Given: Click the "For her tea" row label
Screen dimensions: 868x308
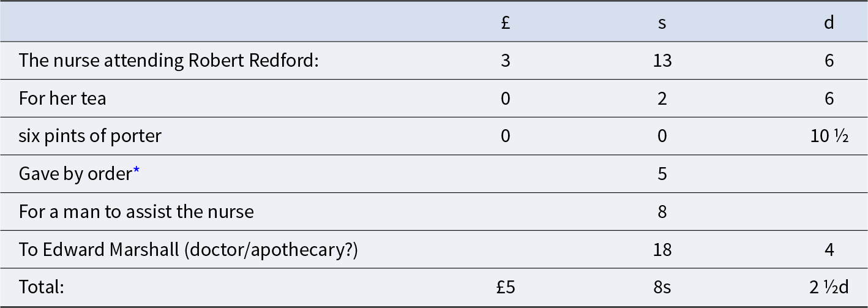Looking at the screenshot, I should 62,99.
